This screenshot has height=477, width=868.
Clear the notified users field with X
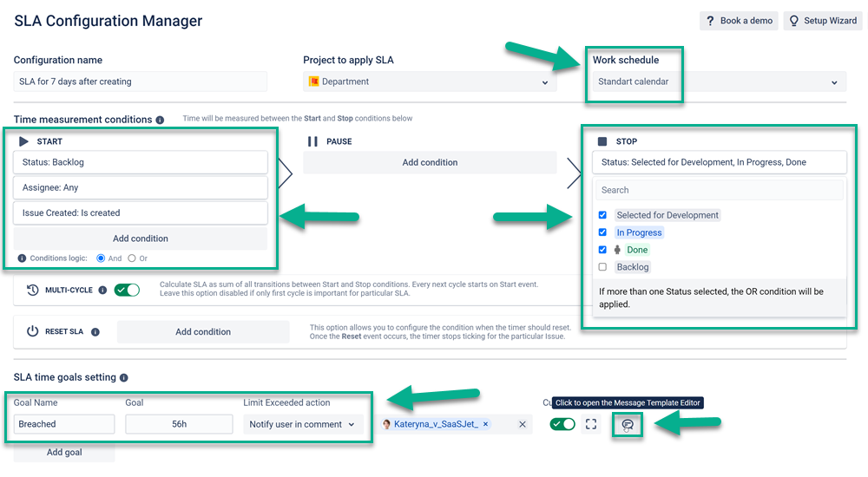[x=522, y=424]
